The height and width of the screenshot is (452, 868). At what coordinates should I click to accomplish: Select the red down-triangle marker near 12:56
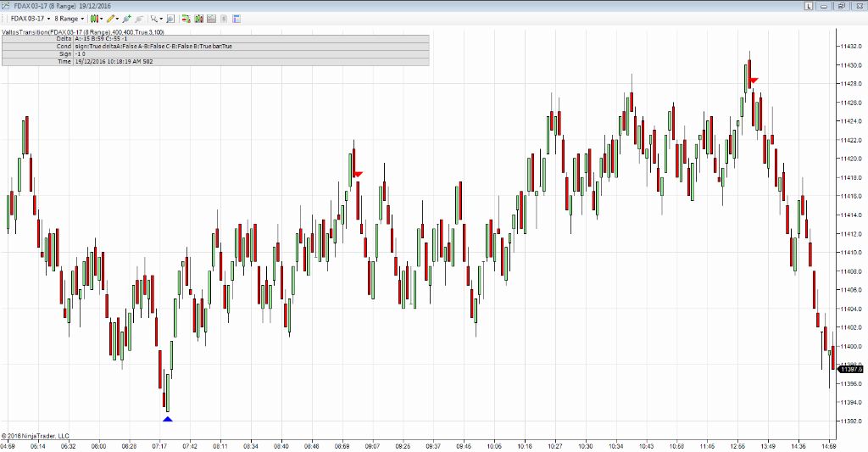click(x=753, y=81)
